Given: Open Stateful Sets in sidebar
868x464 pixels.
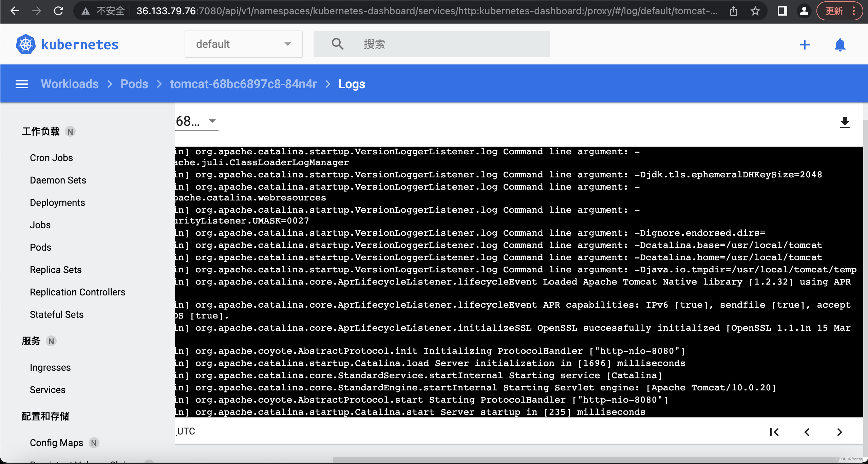Looking at the screenshot, I should [x=57, y=314].
